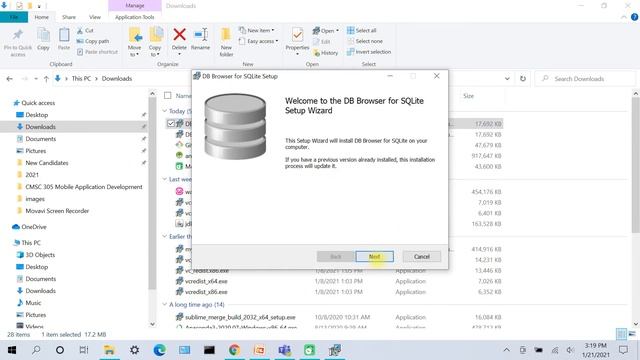The height and width of the screenshot is (360, 640).
Task: Collapse the 'A long time ago (14)' group
Action: [x=164, y=304]
